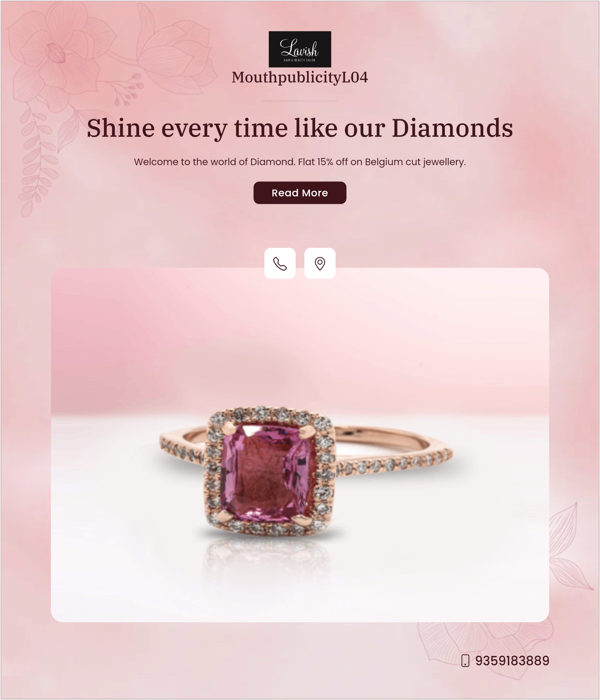Screen dimensions: 600x700
Task: Select the MouthpublicityL04 business name
Action: click(300, 77)
